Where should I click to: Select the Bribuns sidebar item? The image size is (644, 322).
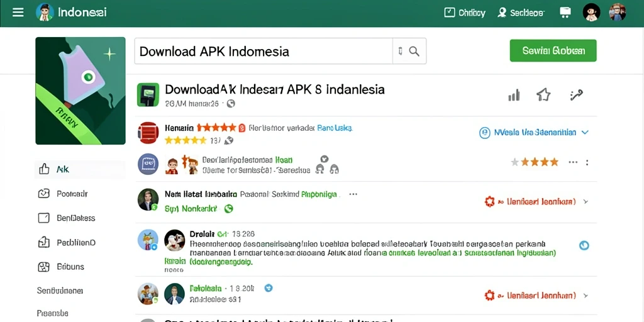(x=60, y=267)
